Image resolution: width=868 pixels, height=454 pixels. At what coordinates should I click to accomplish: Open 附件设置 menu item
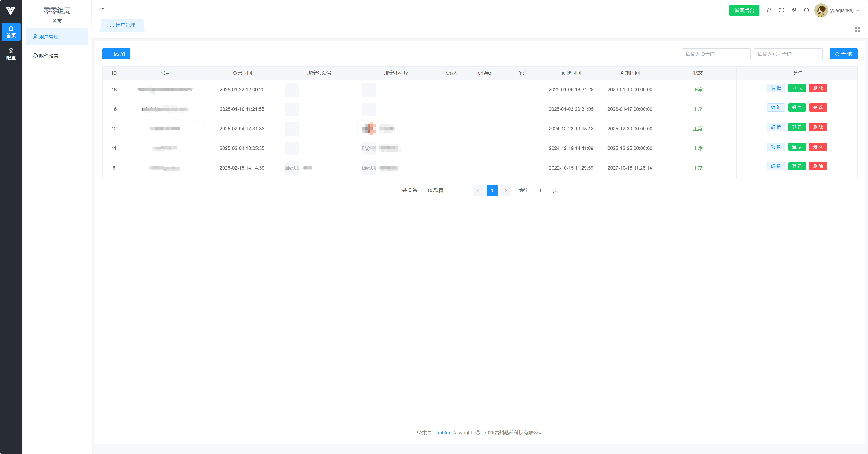pos(48,56)
